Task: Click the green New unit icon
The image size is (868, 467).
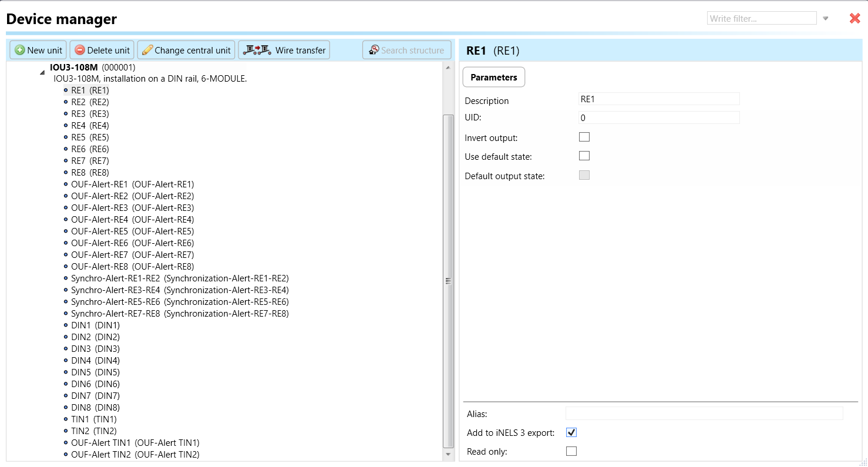Action: [20, 51]
